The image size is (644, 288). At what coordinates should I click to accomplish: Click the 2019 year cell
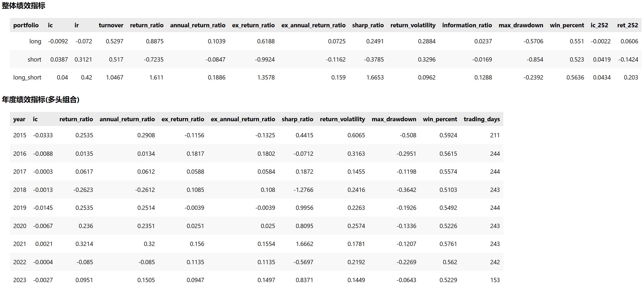click(20, 208)
